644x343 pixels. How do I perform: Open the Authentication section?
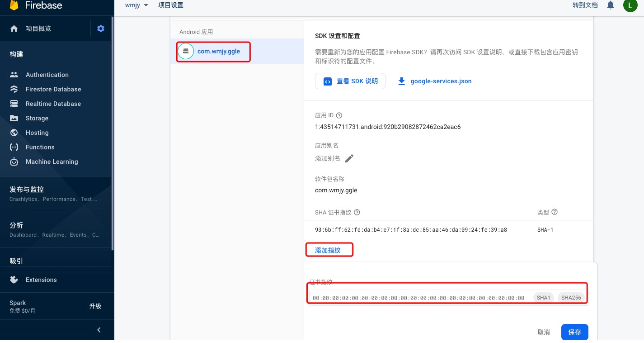(47, 75)
